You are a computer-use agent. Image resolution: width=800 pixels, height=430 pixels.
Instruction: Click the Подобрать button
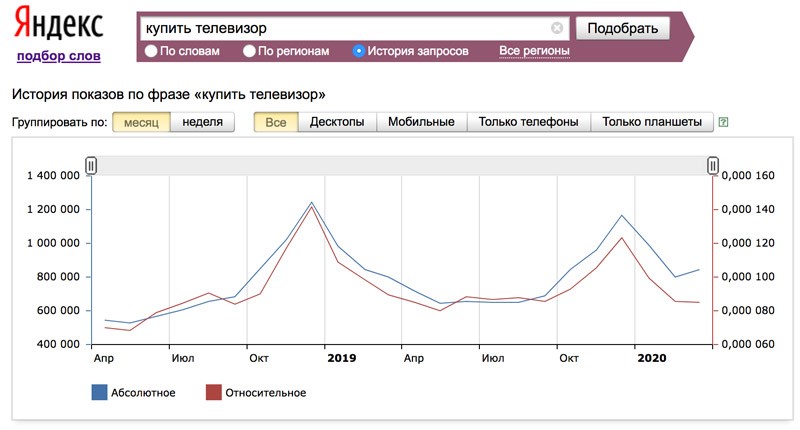(x=622, y=28)
